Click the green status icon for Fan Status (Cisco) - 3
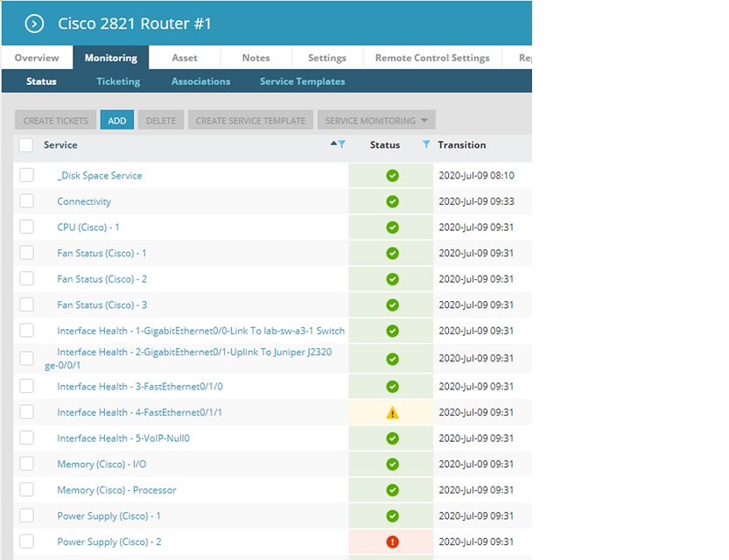Viewport: 729px width, 560px height. 392,305
